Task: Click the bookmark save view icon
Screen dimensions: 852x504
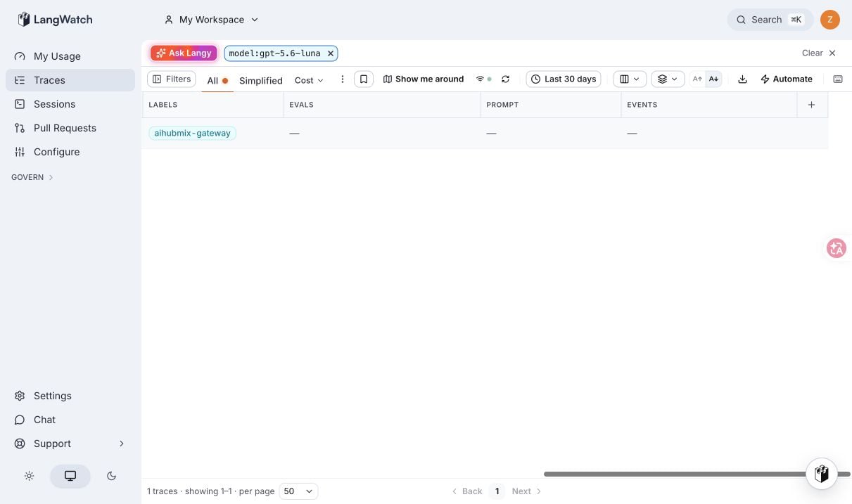Action: pos(364,79)
